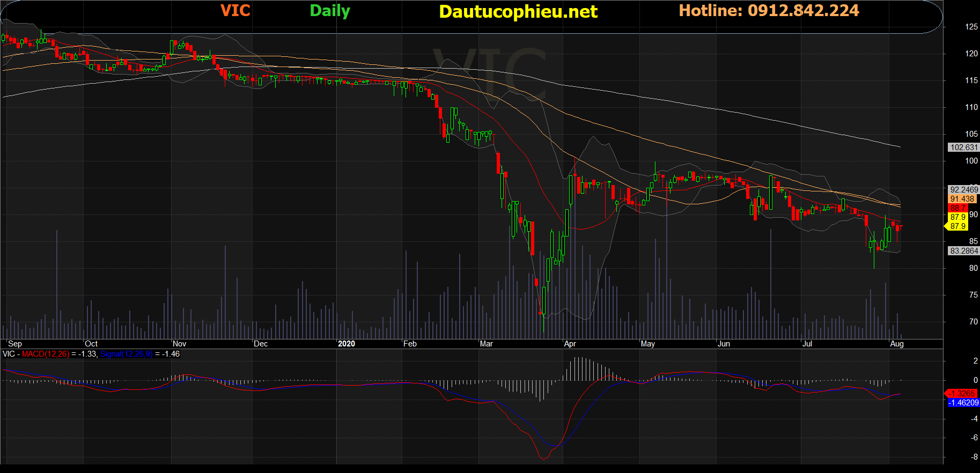Click the Aug month axis label
Screen dimensions: 980x473
896,344
